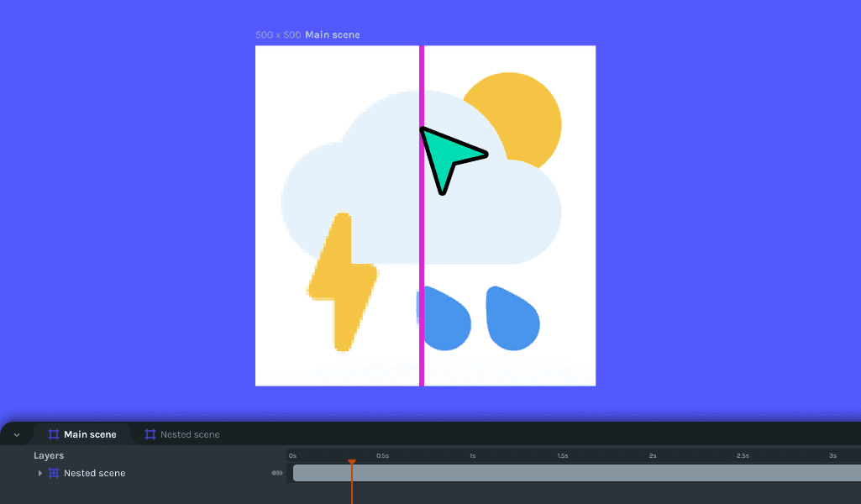The image size is (861, 504).
Task: Click the 2.5s mark on timeline ruler
Action: coord(743,455)
